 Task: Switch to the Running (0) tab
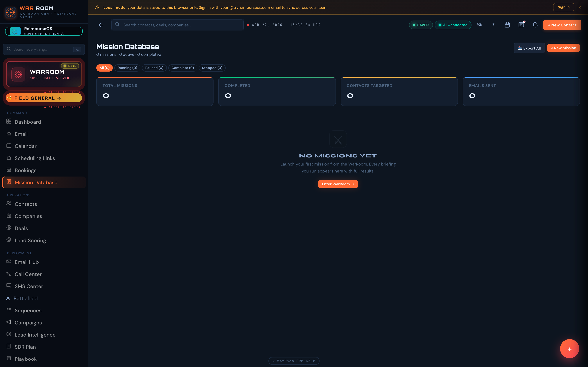click(x=127, y=68)
